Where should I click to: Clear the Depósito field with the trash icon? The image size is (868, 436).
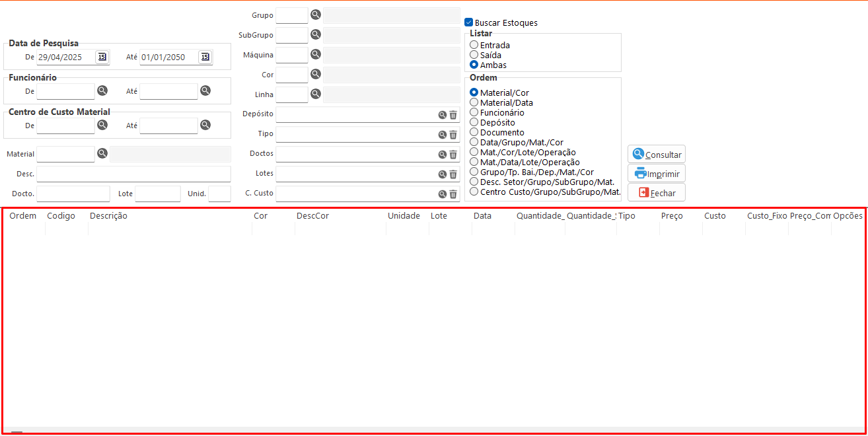tap(453, 115)
